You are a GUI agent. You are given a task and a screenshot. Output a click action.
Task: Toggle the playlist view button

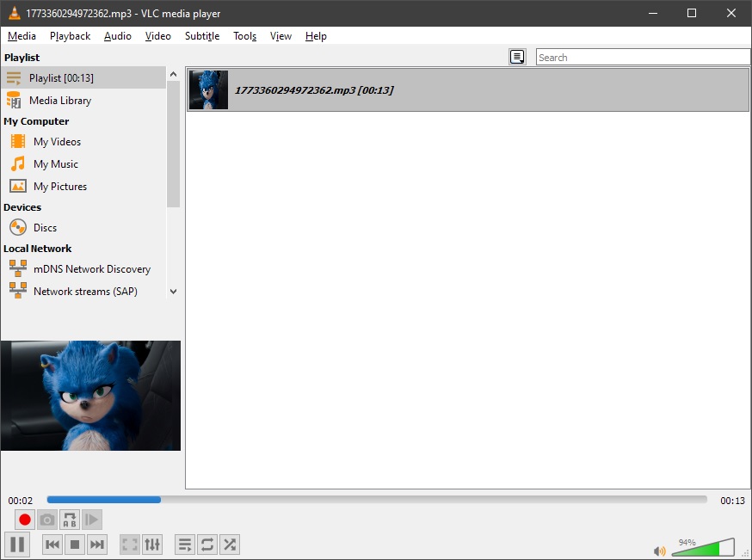pyautogui.click(x=185, y=545)
